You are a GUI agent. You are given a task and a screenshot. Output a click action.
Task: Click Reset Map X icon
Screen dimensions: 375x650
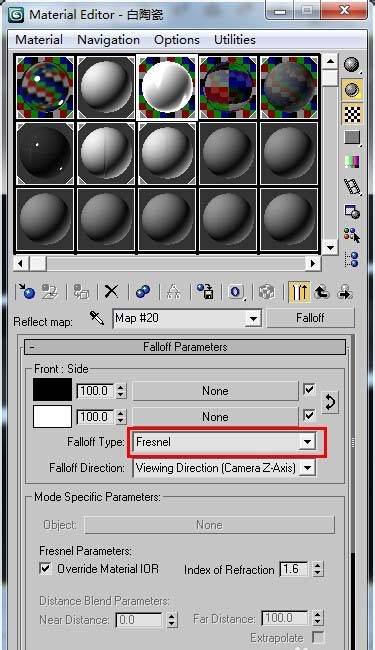[111, 292]
